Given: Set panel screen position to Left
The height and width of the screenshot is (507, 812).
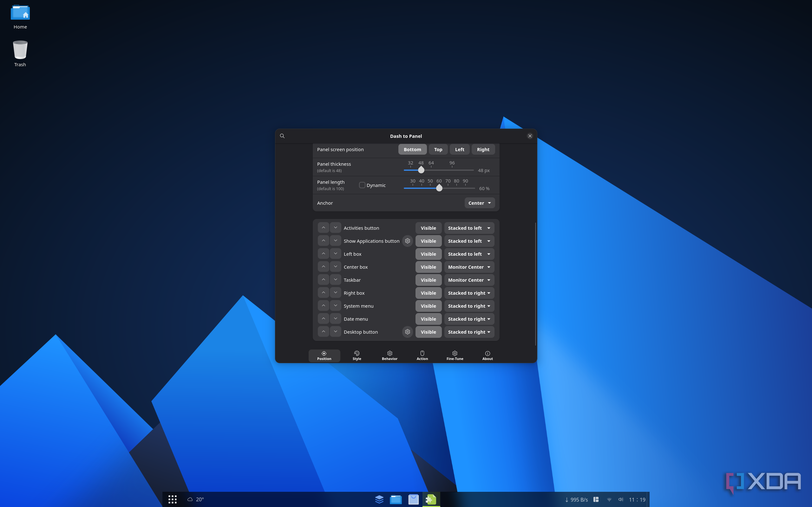Looking at the screenshot, I should point(459,150).
